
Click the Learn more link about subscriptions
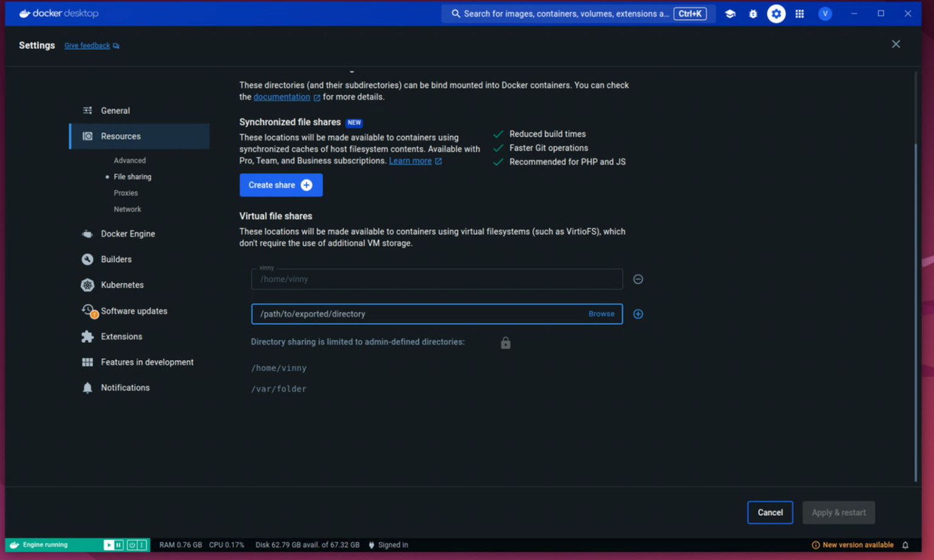point(410,161)
